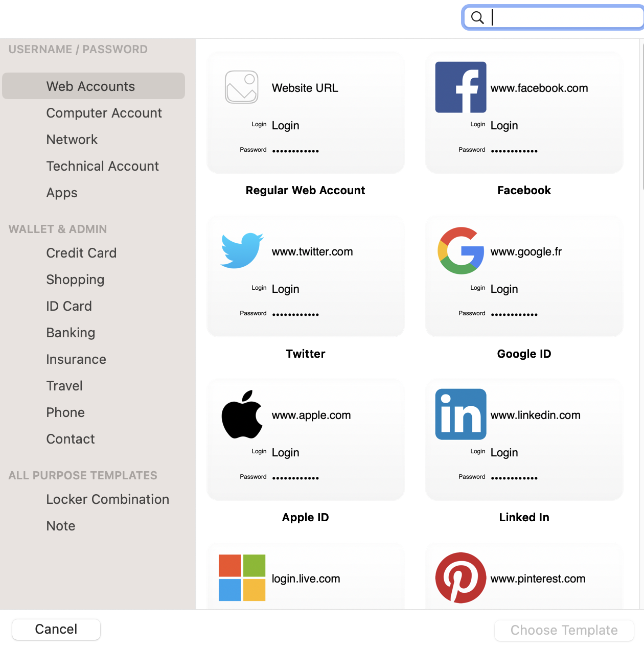Choose Phone in the sidebar
Viewport: 644px width, 649px height.
pyautogui.click(x=65, y=412)
